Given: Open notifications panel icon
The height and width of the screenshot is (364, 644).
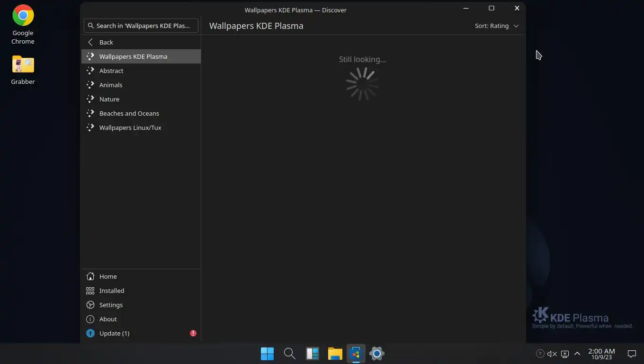Looking at the screenshot, I should (x=632, y=354).
